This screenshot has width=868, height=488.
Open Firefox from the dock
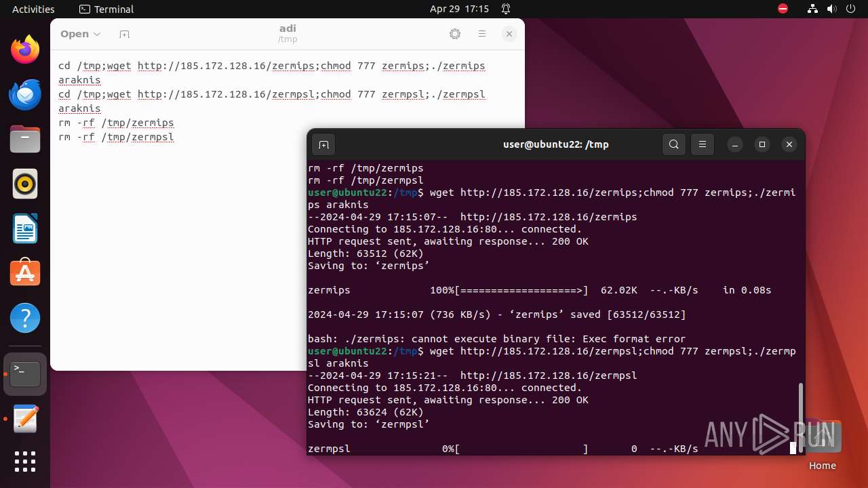pos(25,49)
